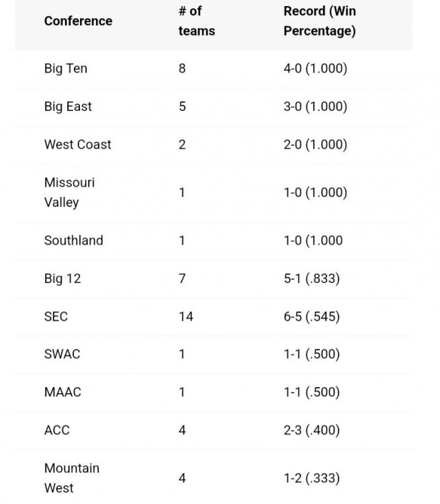Select the Big 12 conference cell
The image size is (440, 504).
click(x=62, y=278)
